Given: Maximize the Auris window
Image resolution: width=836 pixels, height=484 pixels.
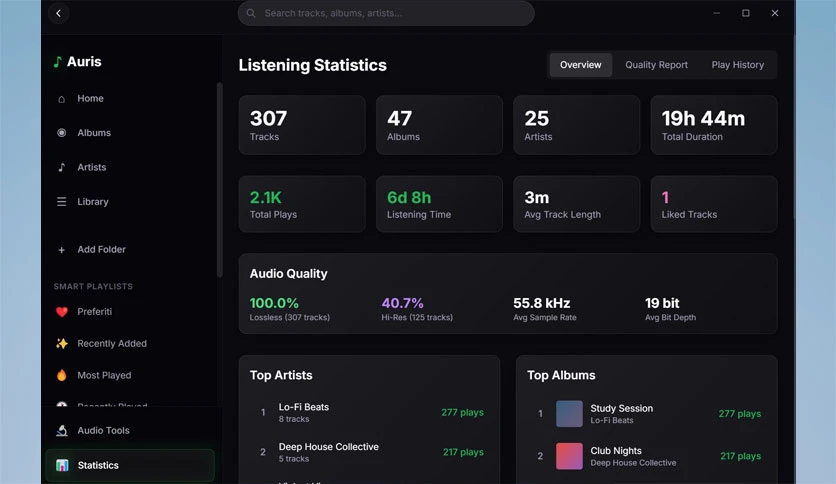Looking at the screenshot, I should 746,13.
